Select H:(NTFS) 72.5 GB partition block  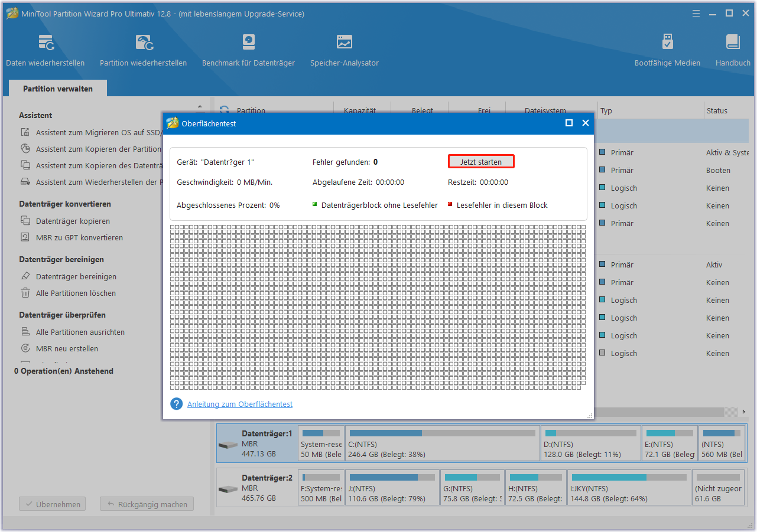point(536,488)
